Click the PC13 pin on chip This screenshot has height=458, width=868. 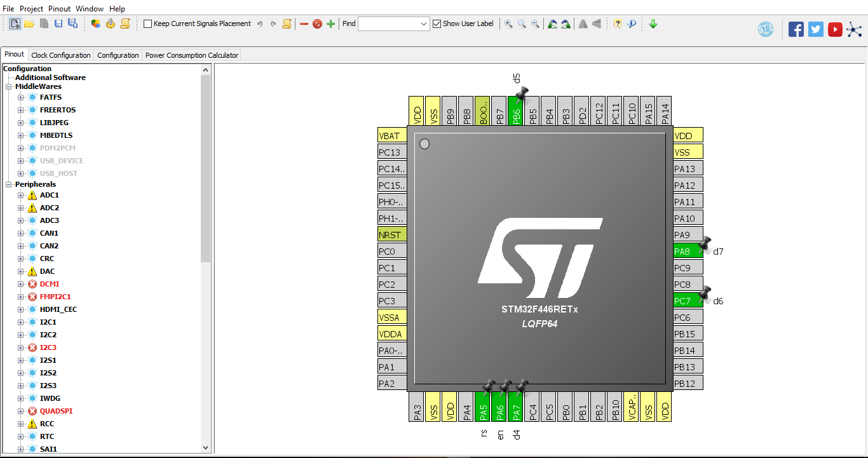click(x=392, y=152)
